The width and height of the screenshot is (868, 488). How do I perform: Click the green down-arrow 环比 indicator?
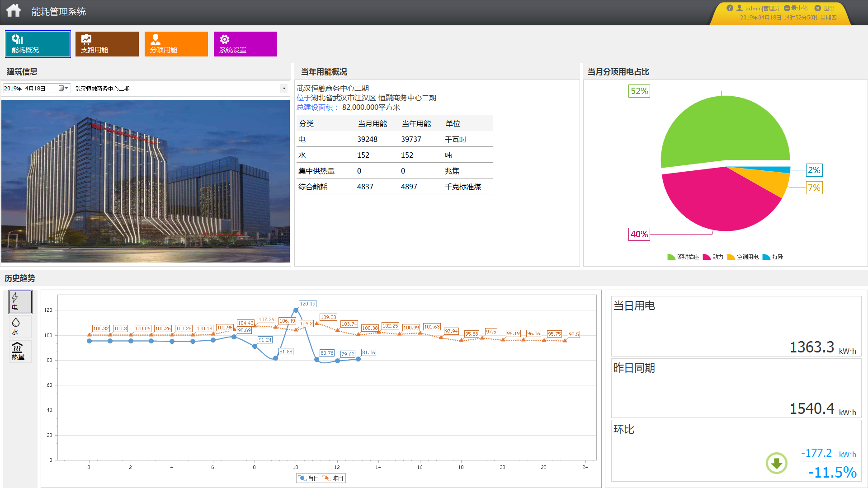coord(776,463)
